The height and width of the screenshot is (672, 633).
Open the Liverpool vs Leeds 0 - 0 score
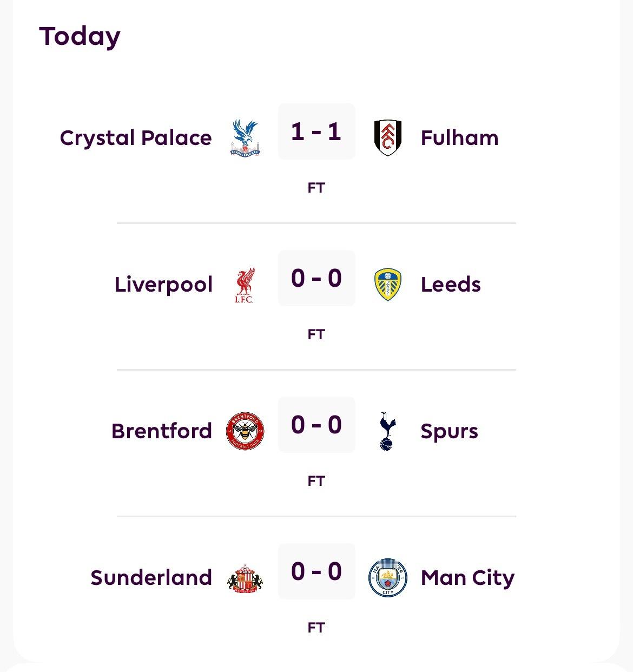(316, 278)
